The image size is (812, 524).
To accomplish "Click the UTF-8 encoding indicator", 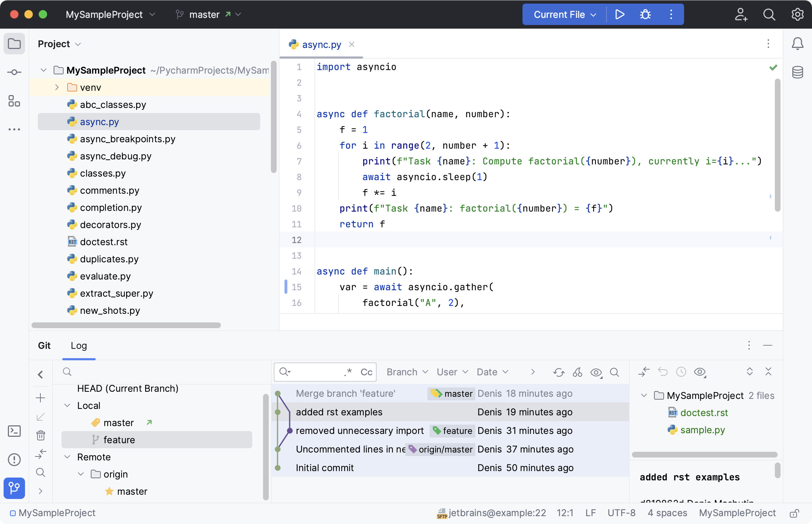I will pyautogui.click(x=621, y=513).
